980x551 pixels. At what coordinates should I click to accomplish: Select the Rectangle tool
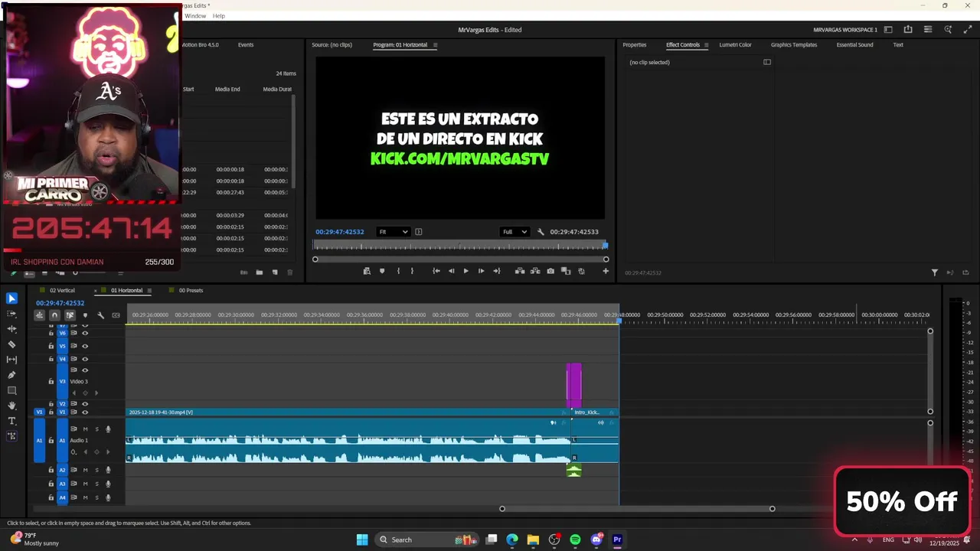coord(11,390)
